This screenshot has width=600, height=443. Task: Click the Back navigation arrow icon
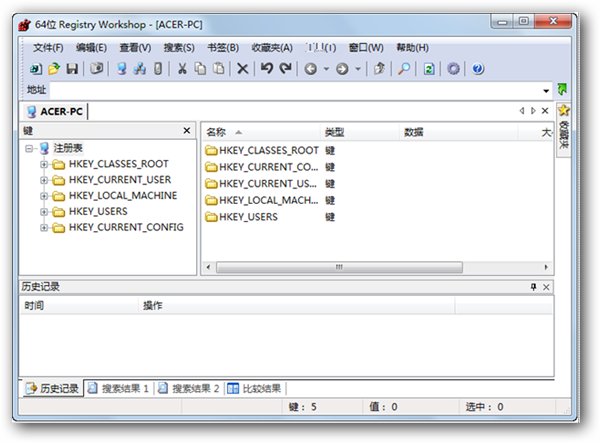311,69
